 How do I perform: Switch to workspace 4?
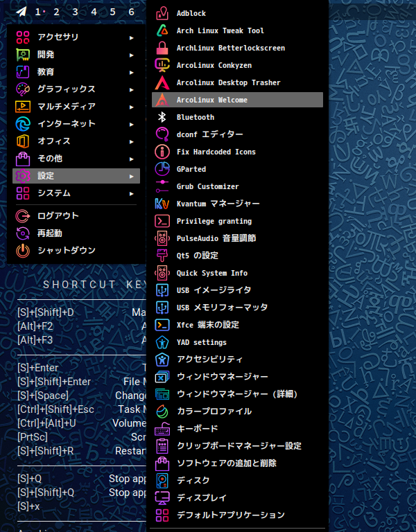pos(94,12)
